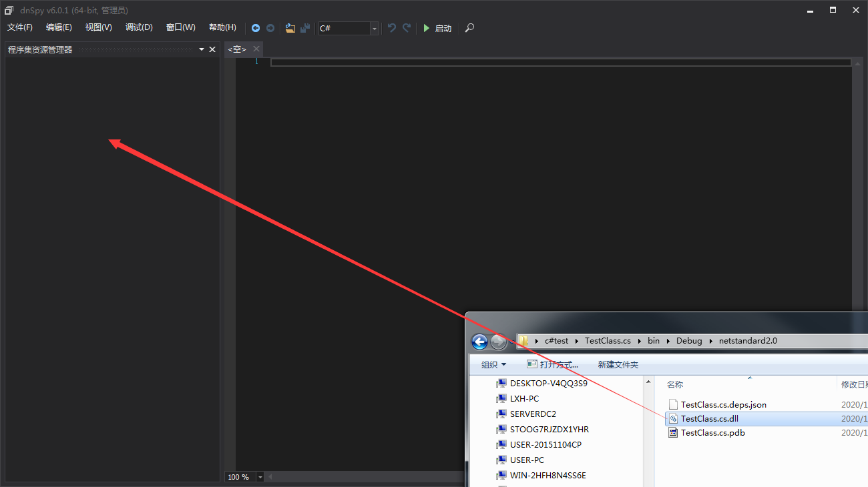Close the <空> document tab
This screenshot has width=868, height=487.
[x=256, y=49]
